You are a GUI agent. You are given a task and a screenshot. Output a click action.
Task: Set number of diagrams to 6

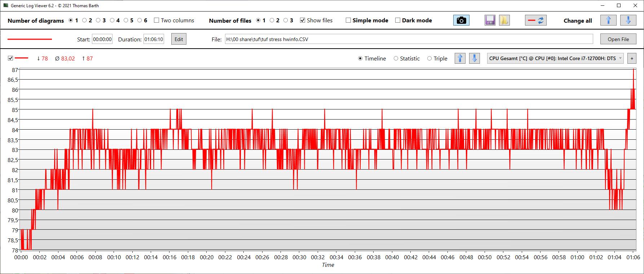(140, 21)
